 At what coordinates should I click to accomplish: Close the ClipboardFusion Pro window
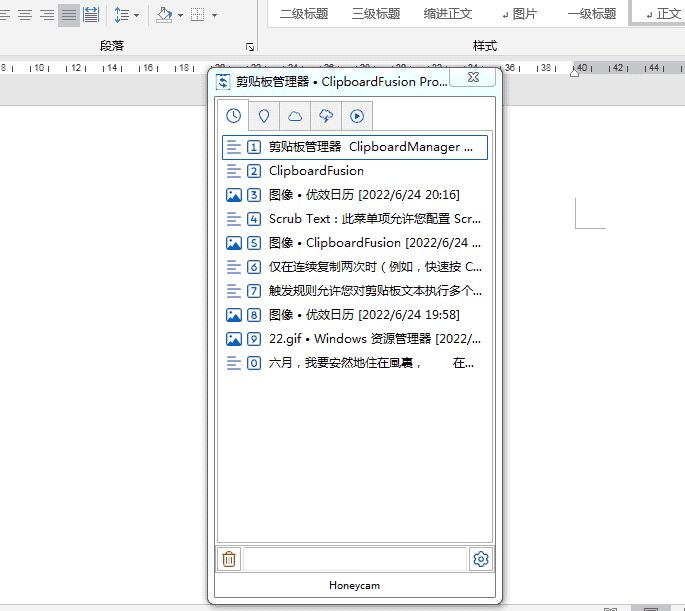point(473,77)
